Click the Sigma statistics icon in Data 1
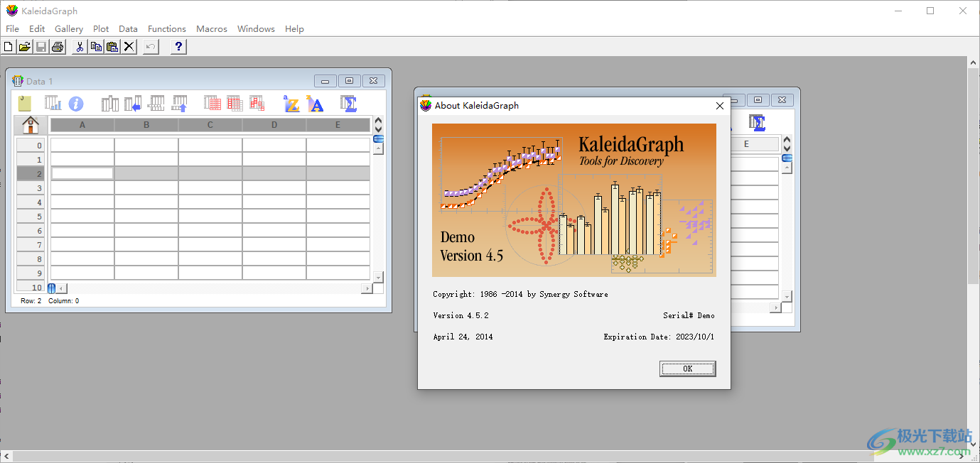This screenshot has height=463, width=980. [x=348, y=104]
